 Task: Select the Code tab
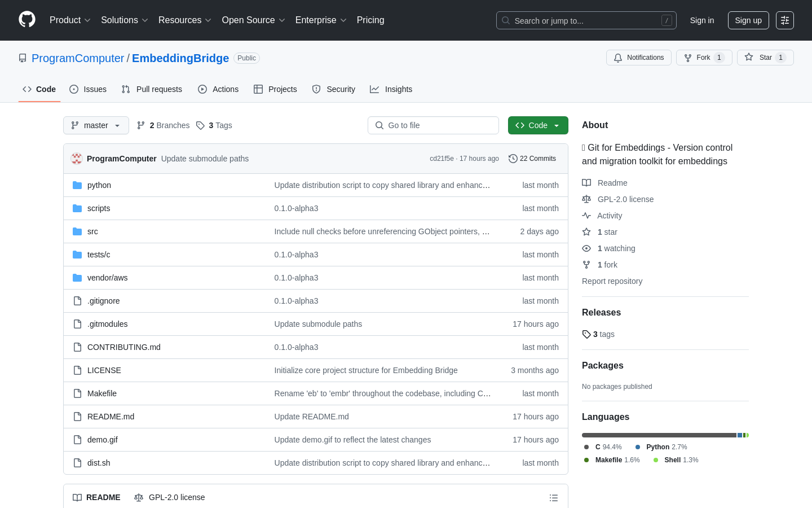[x=39, y=89]
